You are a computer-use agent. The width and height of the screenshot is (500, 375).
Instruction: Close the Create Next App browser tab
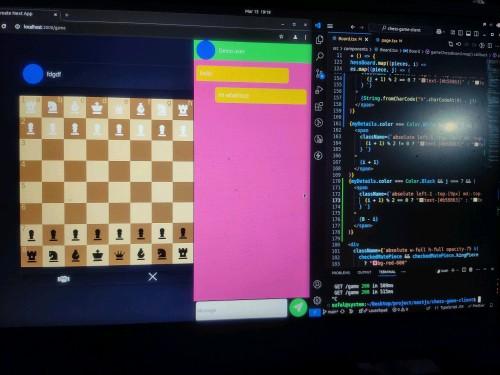(55, 14)
